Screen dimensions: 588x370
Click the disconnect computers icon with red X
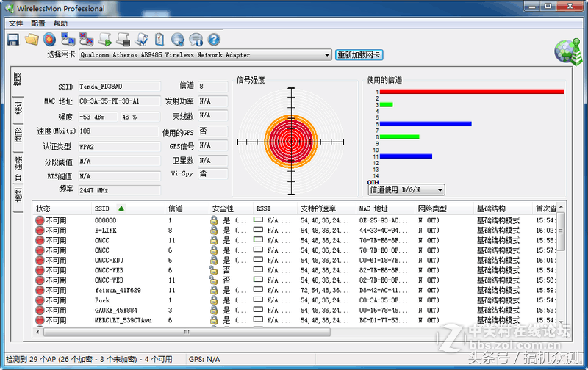tap(86, 40)
